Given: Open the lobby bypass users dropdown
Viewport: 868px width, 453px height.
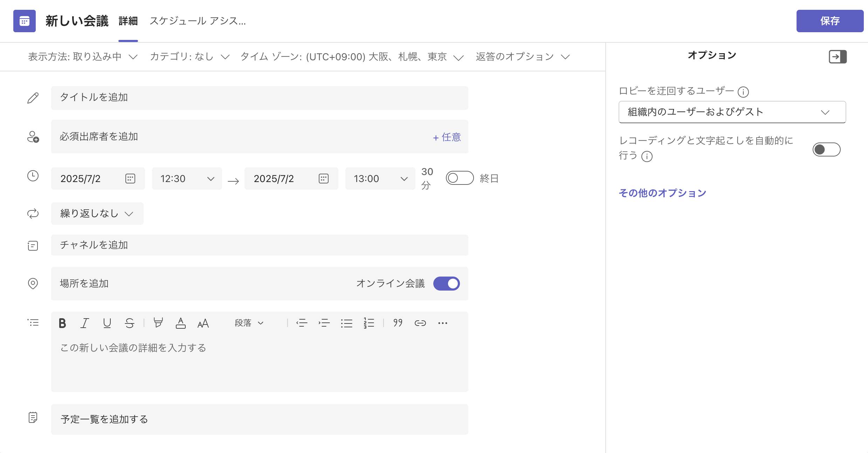Looking at the screenshot, I should [x=732, y=112].
